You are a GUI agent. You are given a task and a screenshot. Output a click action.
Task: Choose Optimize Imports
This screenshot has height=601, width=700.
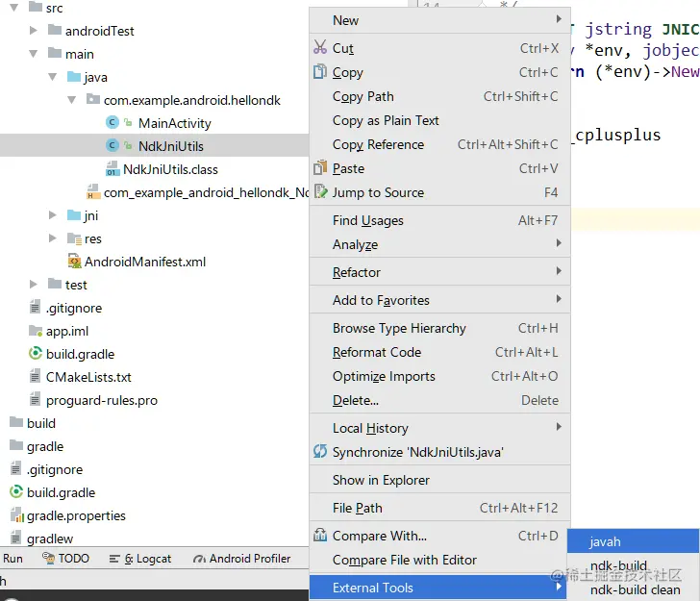(x=439, y=376)
